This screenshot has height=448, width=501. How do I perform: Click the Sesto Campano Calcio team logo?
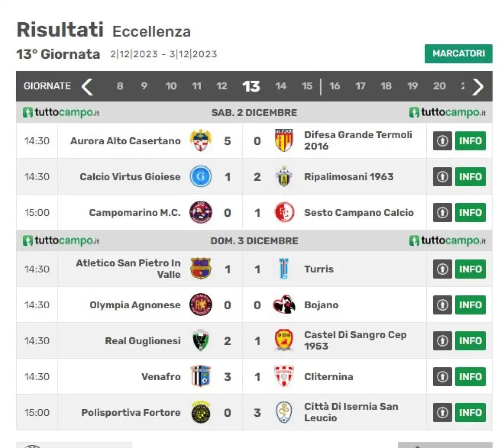tap(284, 212)
